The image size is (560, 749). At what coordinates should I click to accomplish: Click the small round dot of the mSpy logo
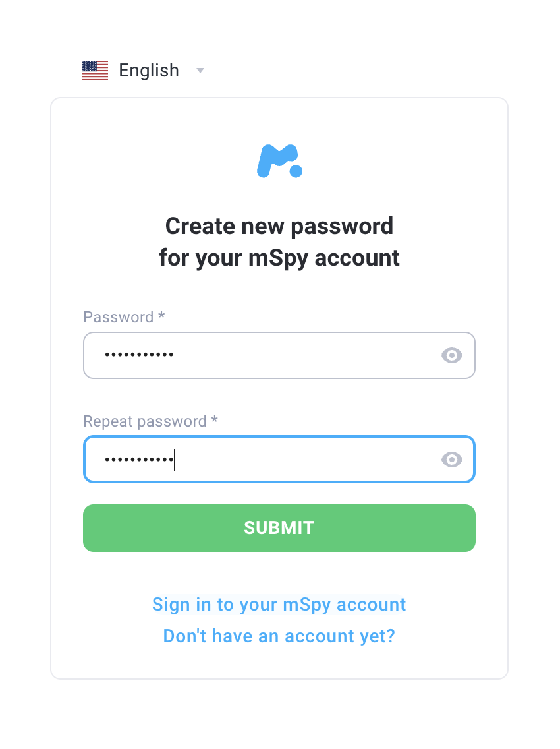click(x=296, y=171)
